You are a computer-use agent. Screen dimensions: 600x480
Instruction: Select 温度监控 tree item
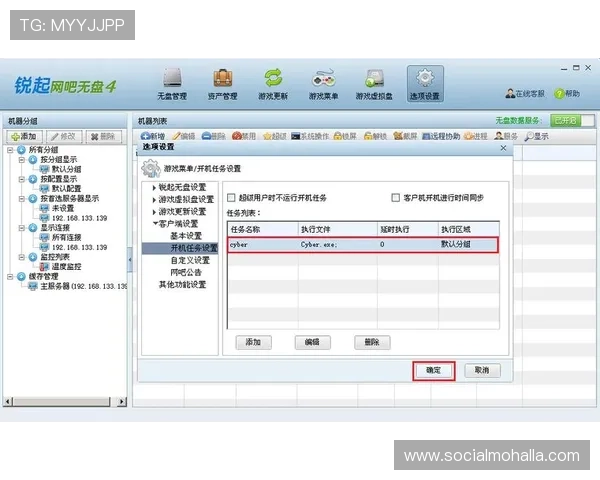[x=66, y=267]
